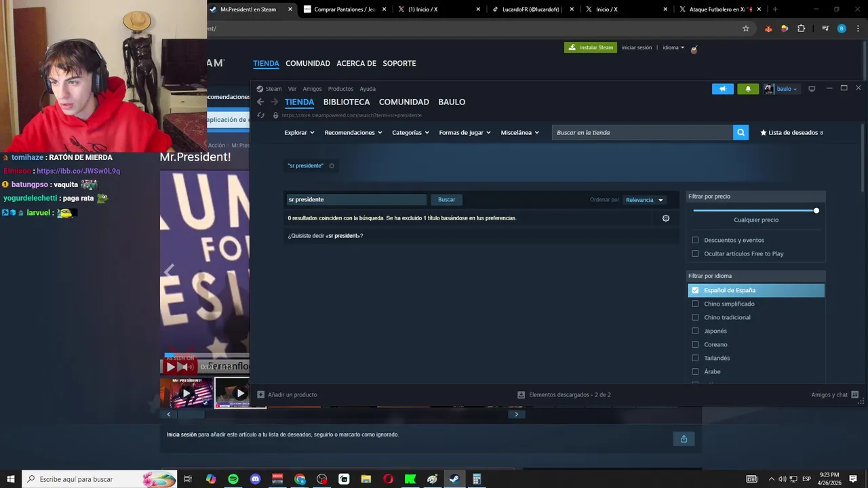This screenshot has width=868, height=488.
Task: Open the Copilot icon on taskbar
Action: 211,479
